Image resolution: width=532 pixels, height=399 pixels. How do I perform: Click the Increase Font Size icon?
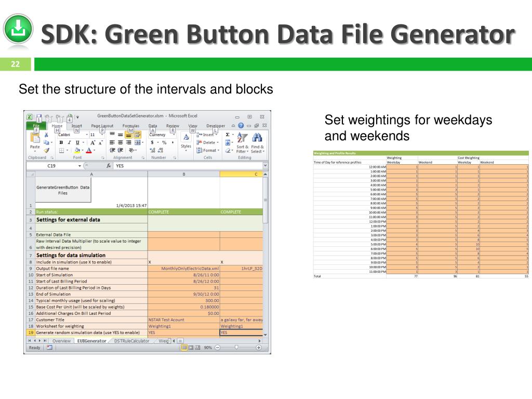tap(92, 143)
